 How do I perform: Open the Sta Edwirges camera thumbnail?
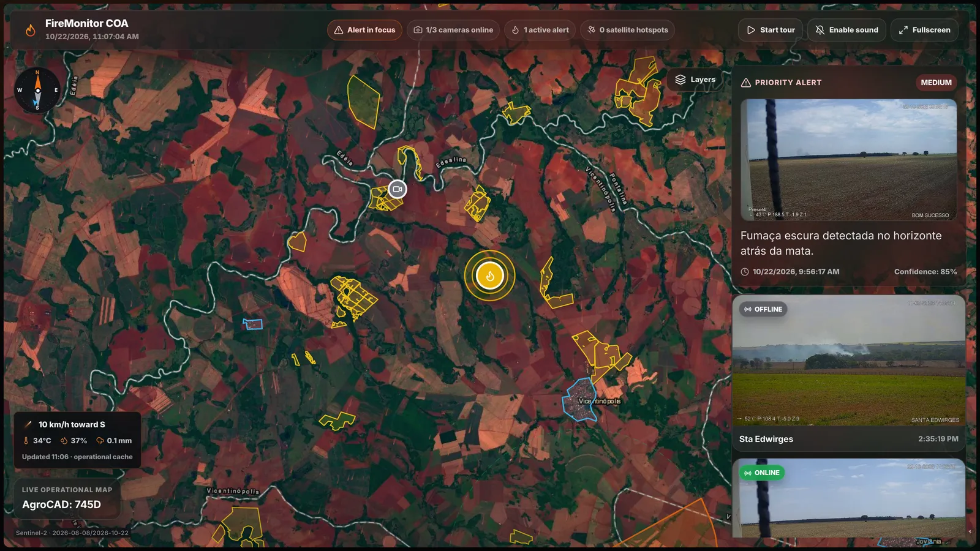tap(848, 361)
